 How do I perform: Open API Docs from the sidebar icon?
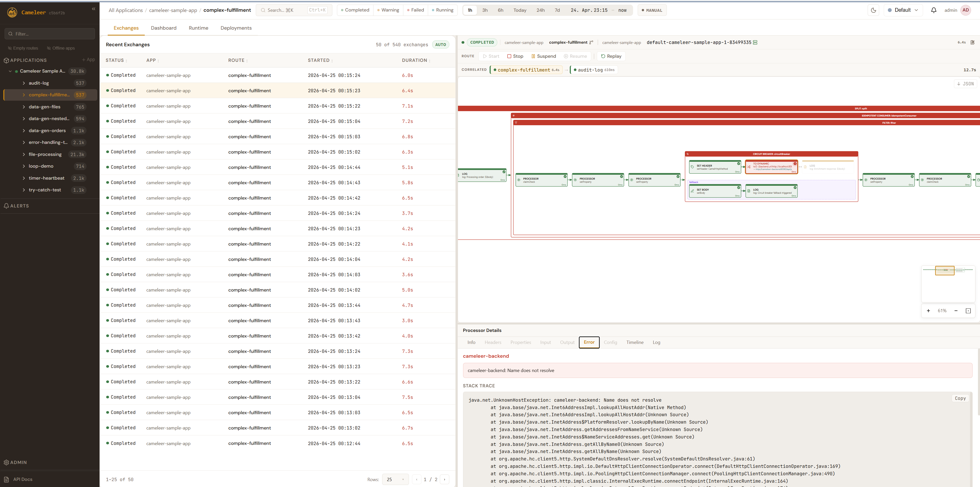(6, 479)
